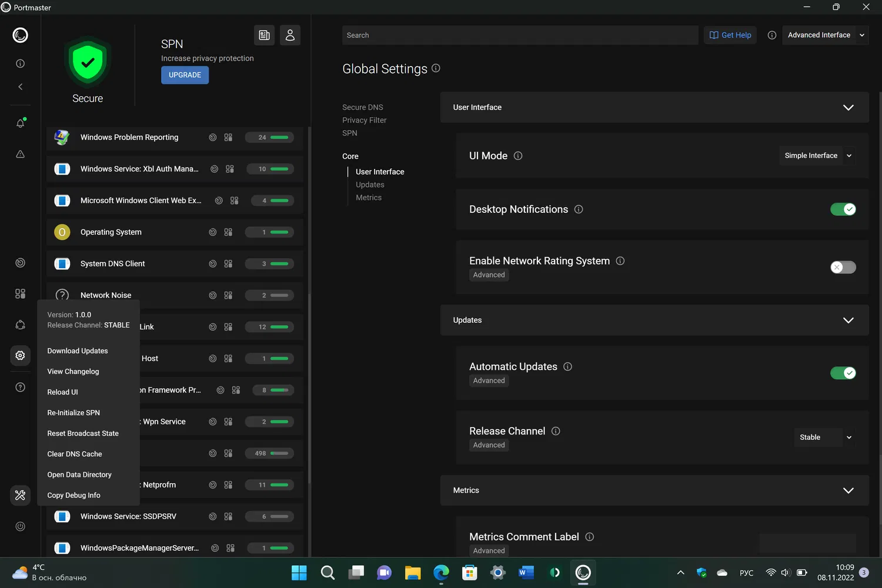The image size is (882, 588).
Task: Turn off the Automatic Updates toggle
Action: [843, 373]
